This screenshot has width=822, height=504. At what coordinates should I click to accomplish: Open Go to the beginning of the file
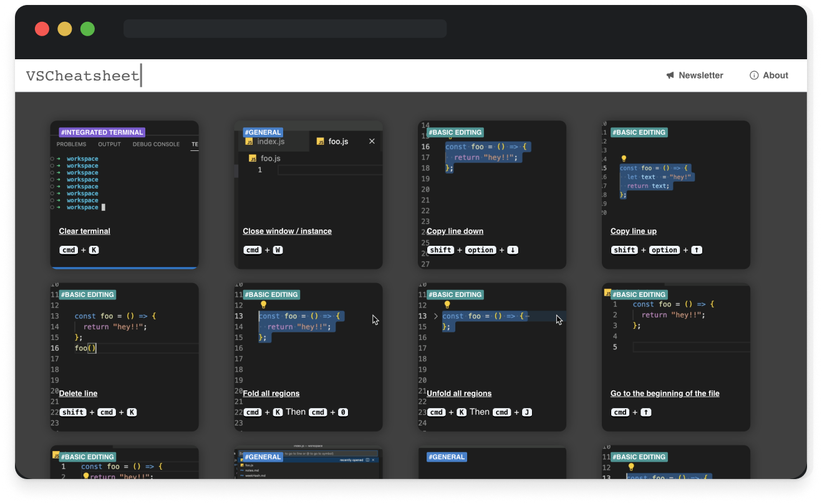[665, 394]
